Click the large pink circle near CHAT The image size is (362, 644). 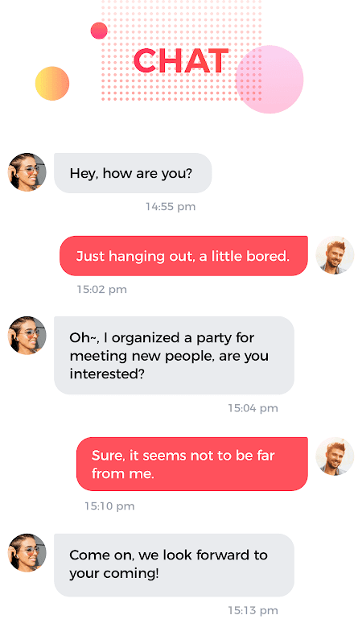269,79
